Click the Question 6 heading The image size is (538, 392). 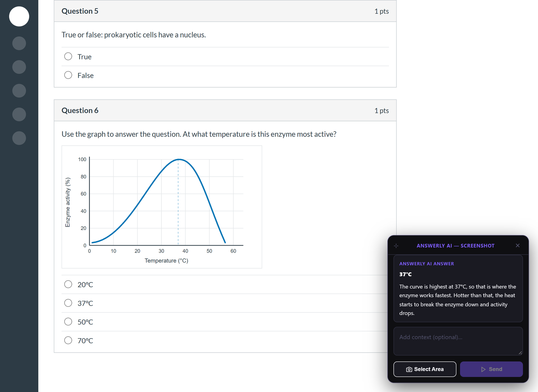(x=80, y=111)
